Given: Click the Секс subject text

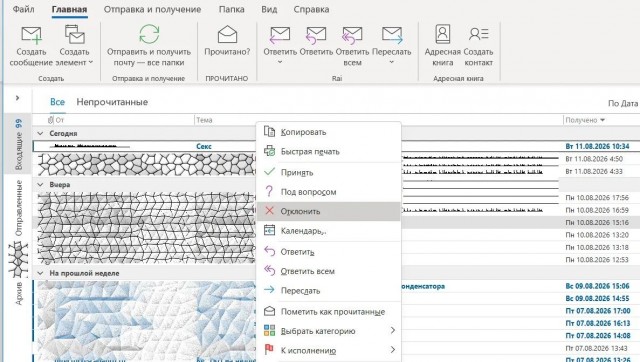Looking at the screenshot, I should point(204,146).
